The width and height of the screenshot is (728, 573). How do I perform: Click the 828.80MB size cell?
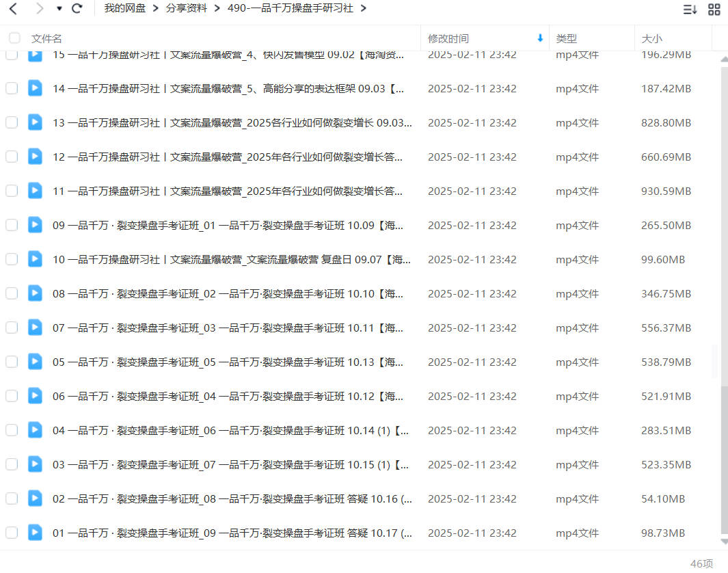click(x=666, y=123)
